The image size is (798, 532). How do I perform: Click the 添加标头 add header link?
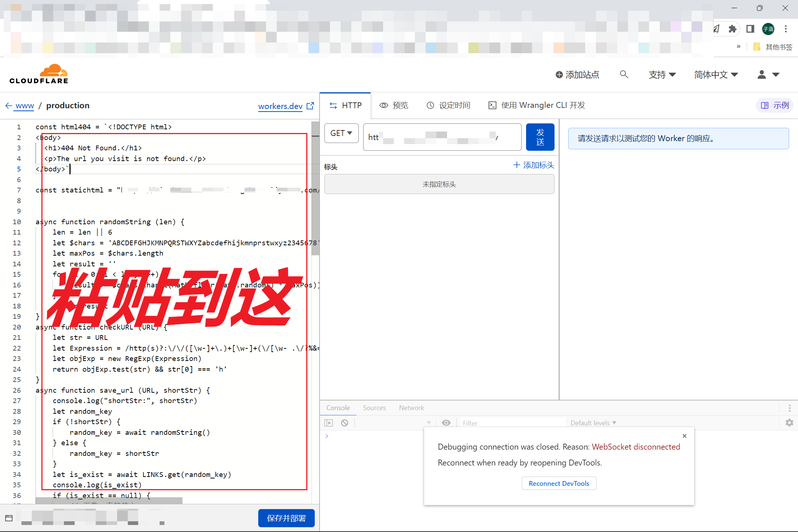tap(534, 165)
